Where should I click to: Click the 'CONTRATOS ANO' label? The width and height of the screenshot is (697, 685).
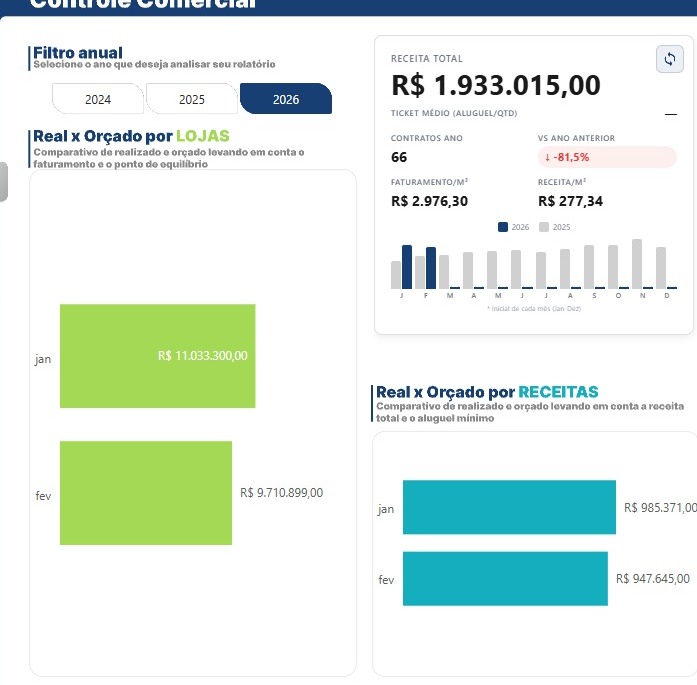tap(427, 138)
